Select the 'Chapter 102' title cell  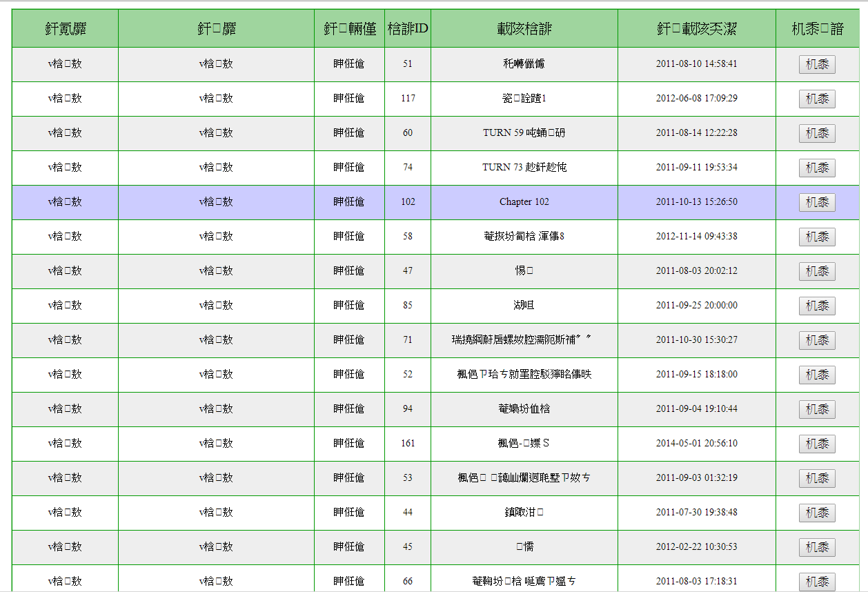click(x=524, y=202)
